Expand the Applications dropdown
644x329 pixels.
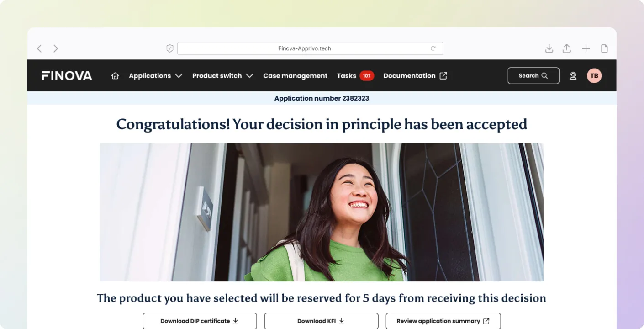click(155, 76)
